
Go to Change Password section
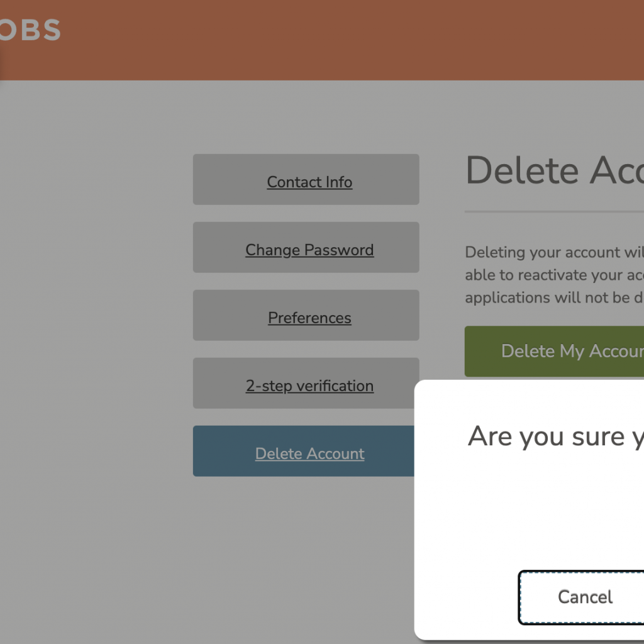coord(309,250)
